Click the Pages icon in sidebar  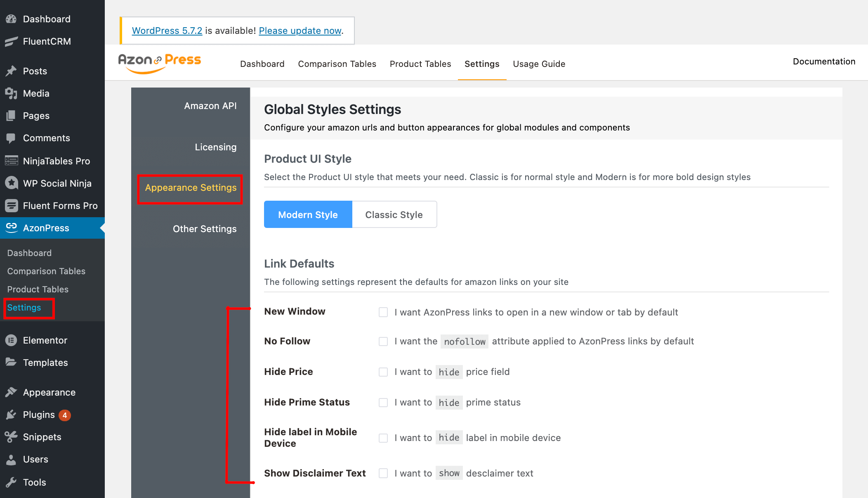(x=11, y=116)
